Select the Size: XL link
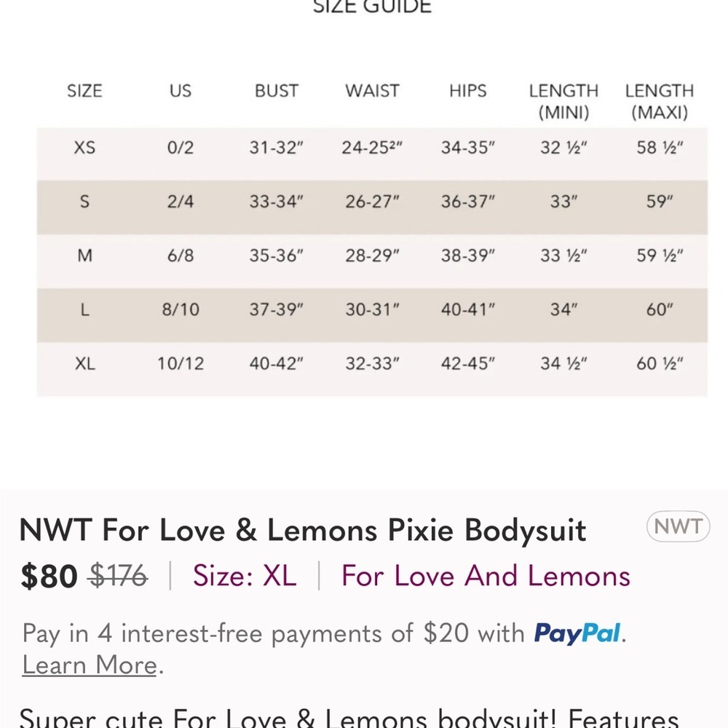The image size is (728, 728). pyautogui.click(x=245, y=576)
